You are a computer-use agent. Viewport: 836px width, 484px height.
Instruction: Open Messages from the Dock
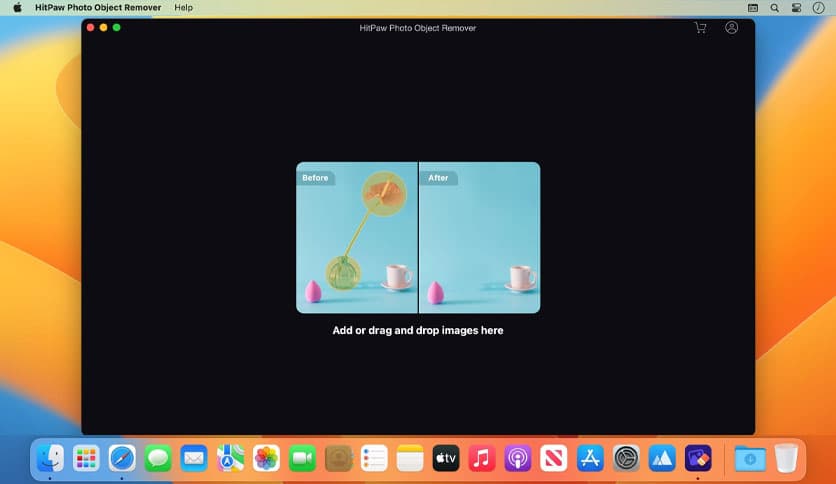158,458
